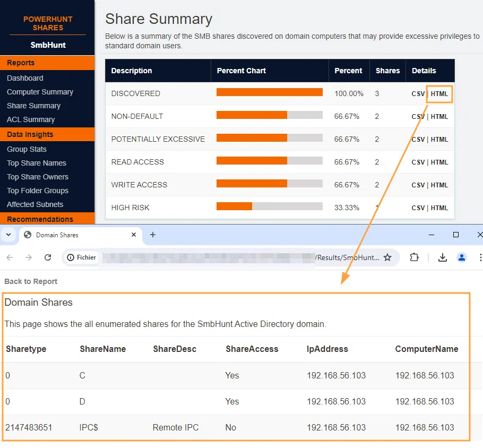The image size is (483, 448).
Task: Open Affected Subnets in the sidebar
Action: pyautogui.click(x=35, y=204)
